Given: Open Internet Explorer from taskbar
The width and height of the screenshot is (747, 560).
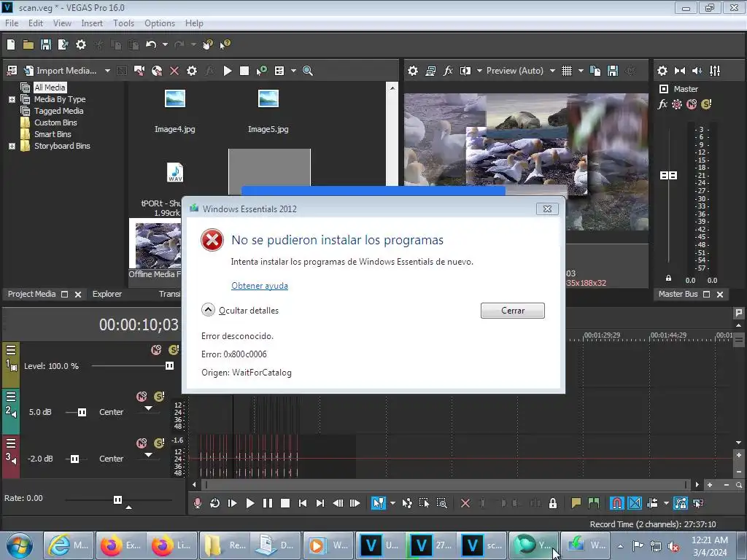Looking at the screenshot, I should point(69,545).
